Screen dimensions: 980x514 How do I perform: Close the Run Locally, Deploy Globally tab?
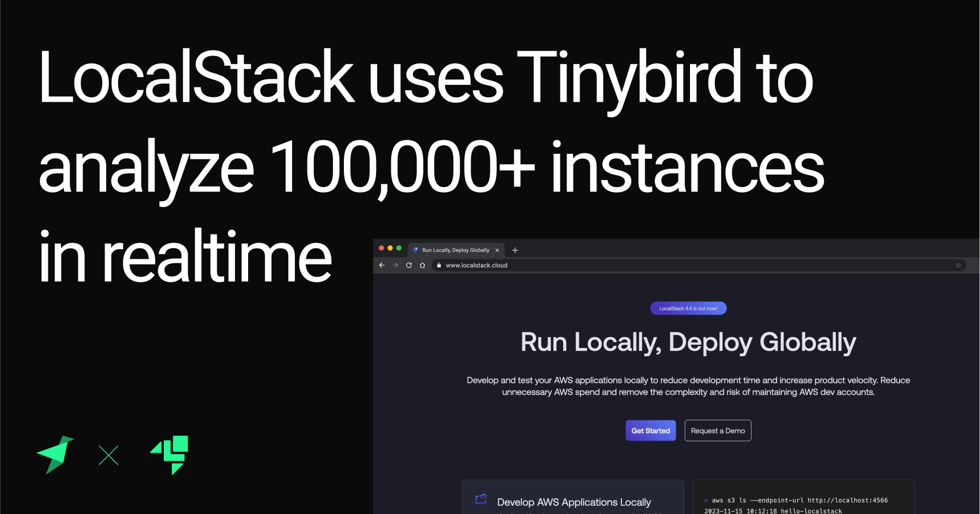click(x=497, y=250)
